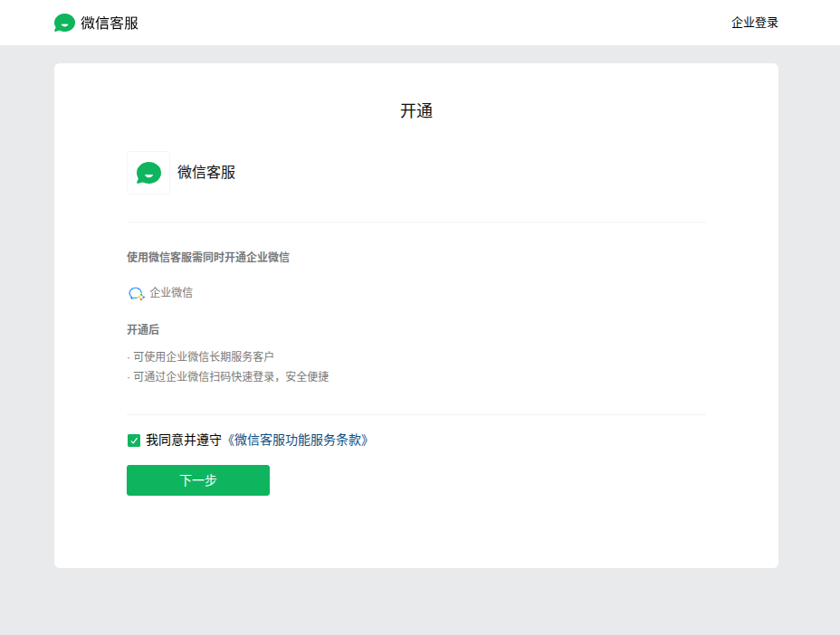Click the 开通后 subheading
This screenshot has width=840, height=635.
(143, 330)
